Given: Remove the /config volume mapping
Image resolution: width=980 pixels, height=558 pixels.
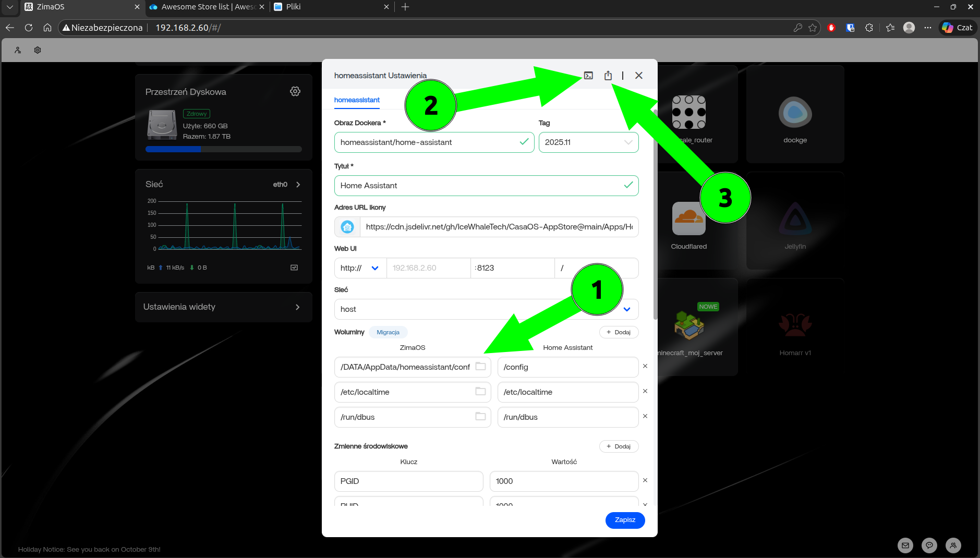Looking at the screenshot, I should tap(645, 367).
